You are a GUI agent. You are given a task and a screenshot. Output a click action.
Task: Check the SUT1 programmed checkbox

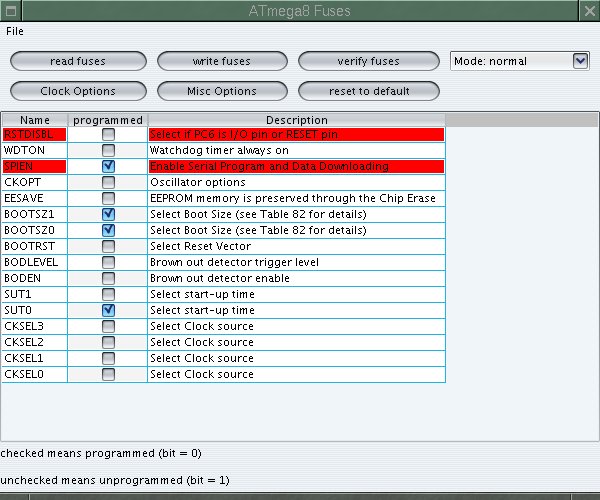[x=108, y=294]
